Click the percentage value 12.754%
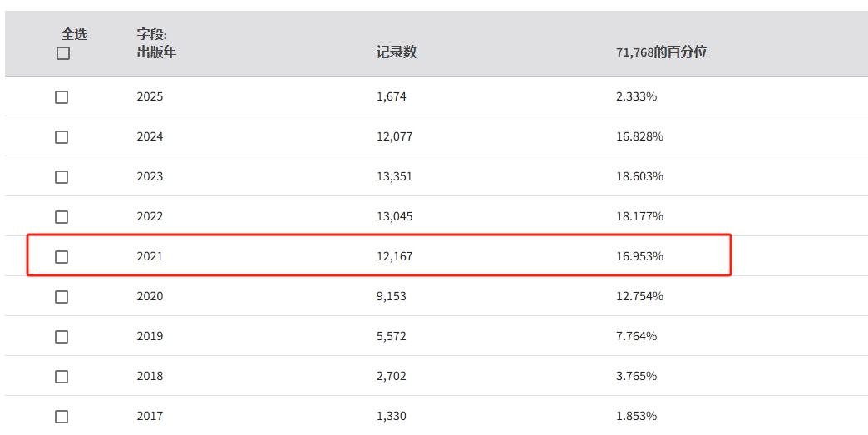The height and width of the screenshot is (435, 868). 639,296
